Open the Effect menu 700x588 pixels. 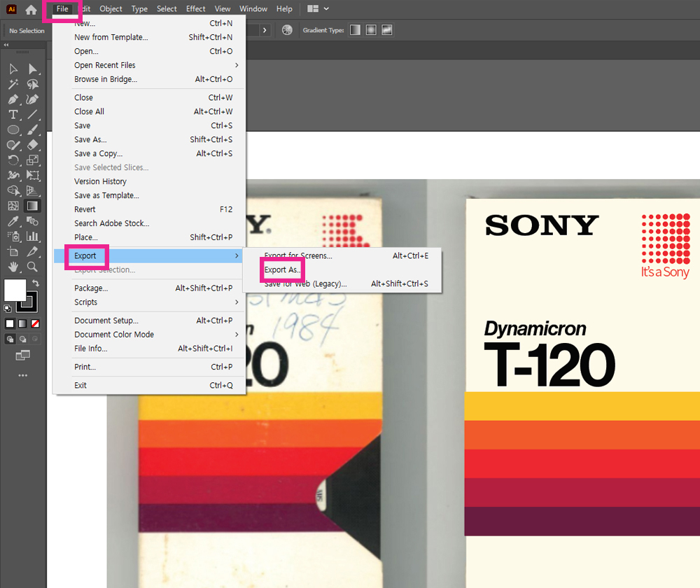195,9
